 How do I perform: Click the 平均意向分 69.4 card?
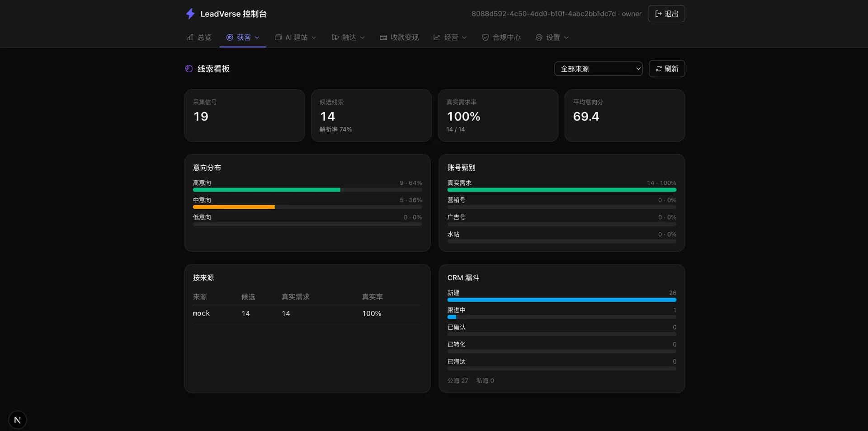[625, 115]
